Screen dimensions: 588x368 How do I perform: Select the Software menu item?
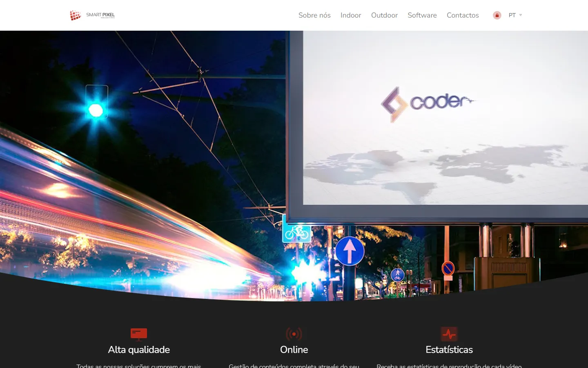[422, 15]
